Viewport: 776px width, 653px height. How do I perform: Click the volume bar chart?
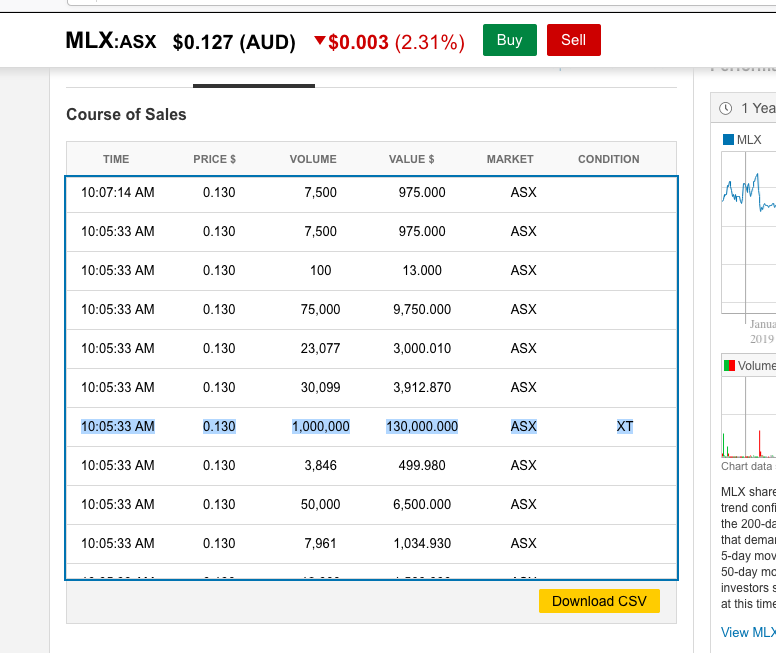pyautogui.click(x=749, y=417)
